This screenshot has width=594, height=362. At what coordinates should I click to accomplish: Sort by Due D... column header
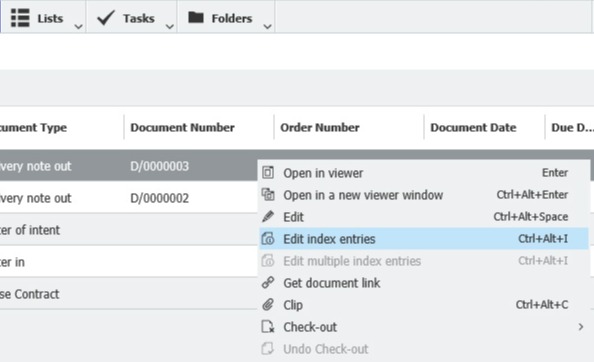572,128
